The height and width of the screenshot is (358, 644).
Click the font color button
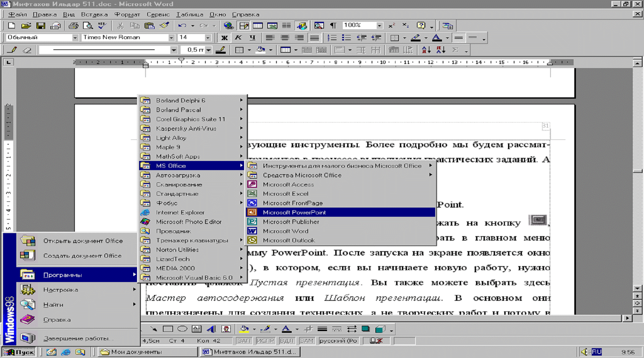coord(437,38)
